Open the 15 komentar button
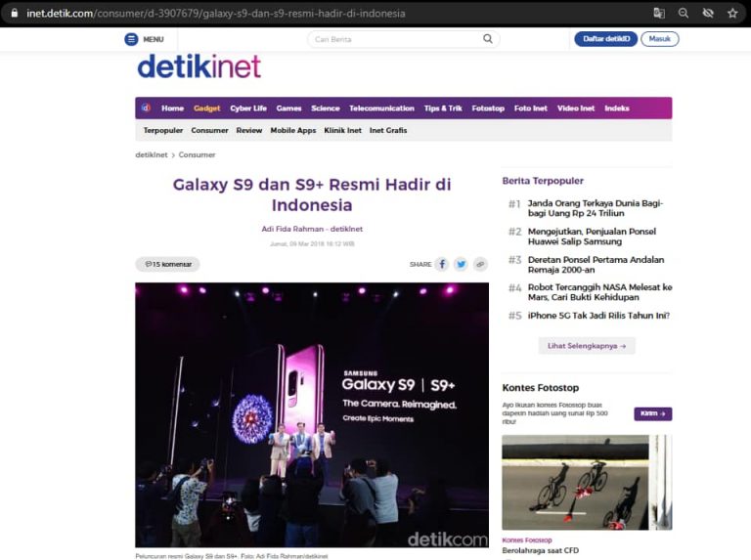The width and height of the screenshot is (751, 560). (x=167, y=264)
